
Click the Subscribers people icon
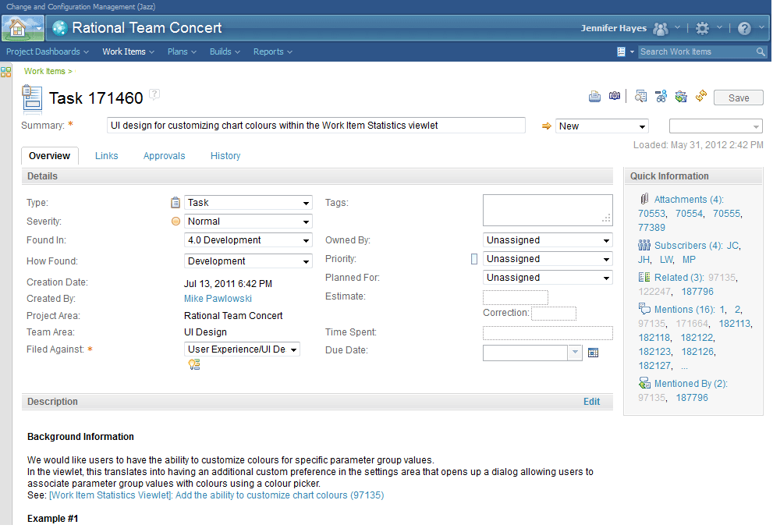pyautogui.click(x=644, y=245)
